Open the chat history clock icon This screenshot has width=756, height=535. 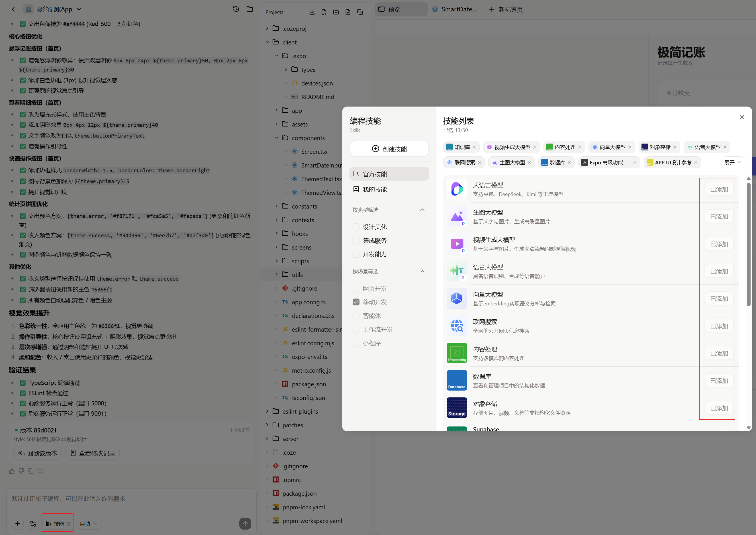pos(236,9)
